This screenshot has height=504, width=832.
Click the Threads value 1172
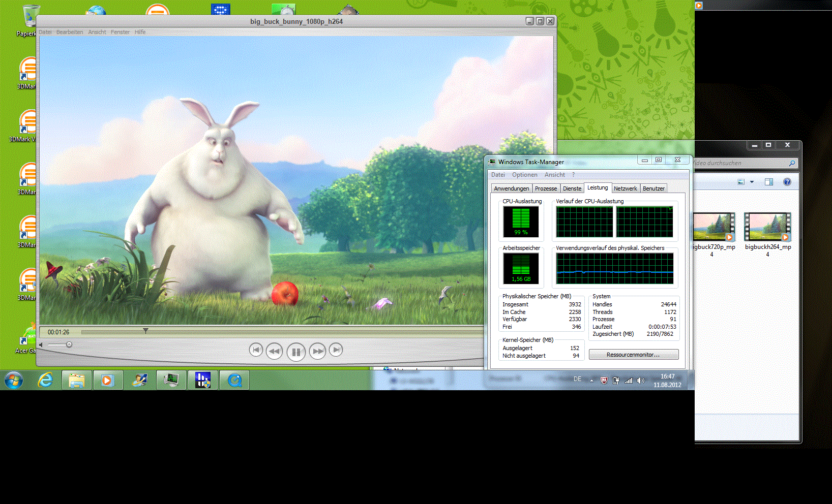click(670, 312)
